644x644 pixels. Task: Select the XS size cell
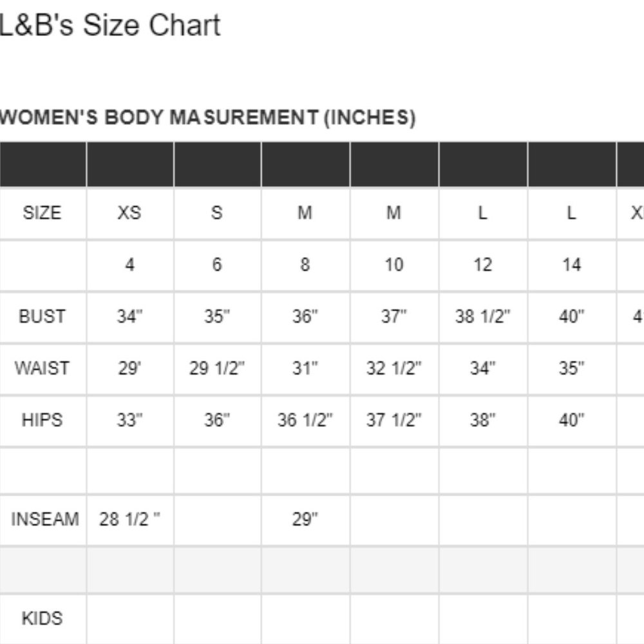click(x=129, y=213)
